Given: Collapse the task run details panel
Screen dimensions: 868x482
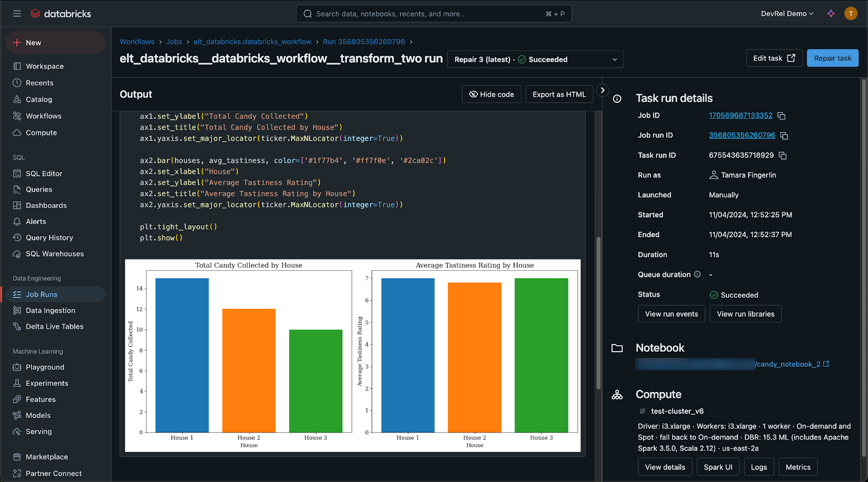Looking at the screenshot, I should point(602,91).
